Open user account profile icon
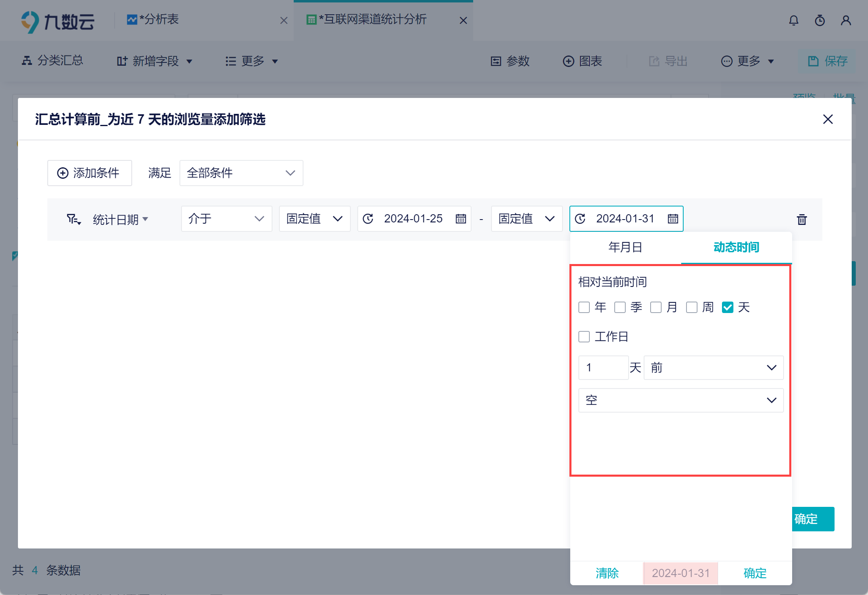 pos(846,20)
